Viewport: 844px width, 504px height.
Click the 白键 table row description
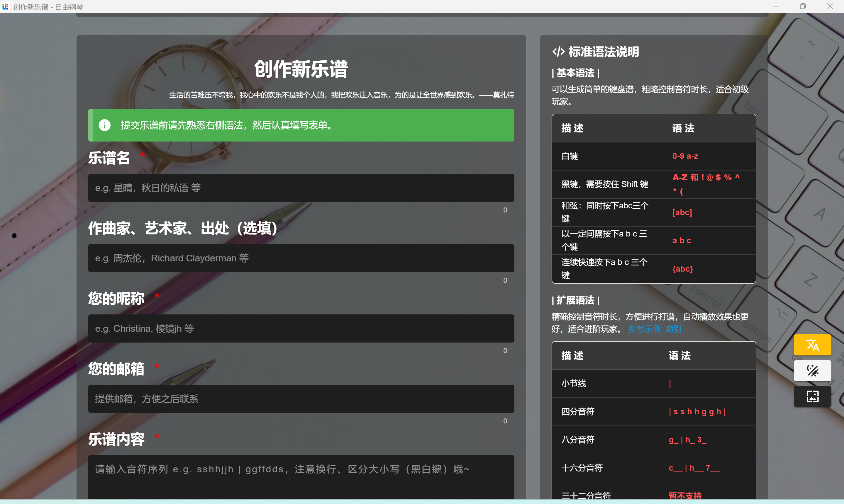[570, 156]
